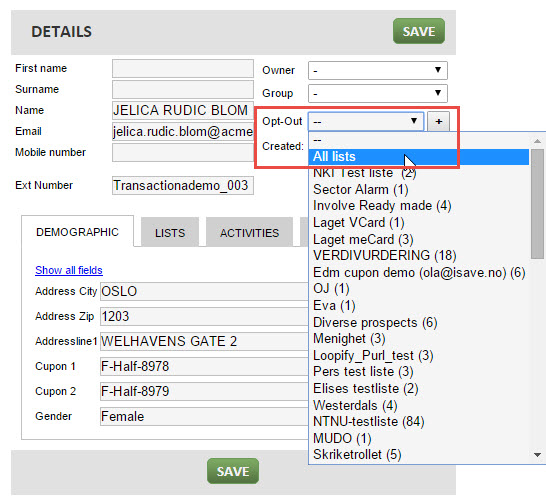Click the scrollbar thumb in the Opt-Out list
546x503 pixels.
537,204
